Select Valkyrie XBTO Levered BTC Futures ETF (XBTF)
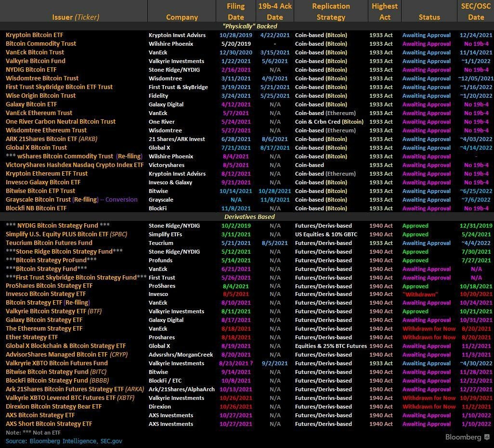The width and height of the screenshot is (494, 448). tap(70, 397)
